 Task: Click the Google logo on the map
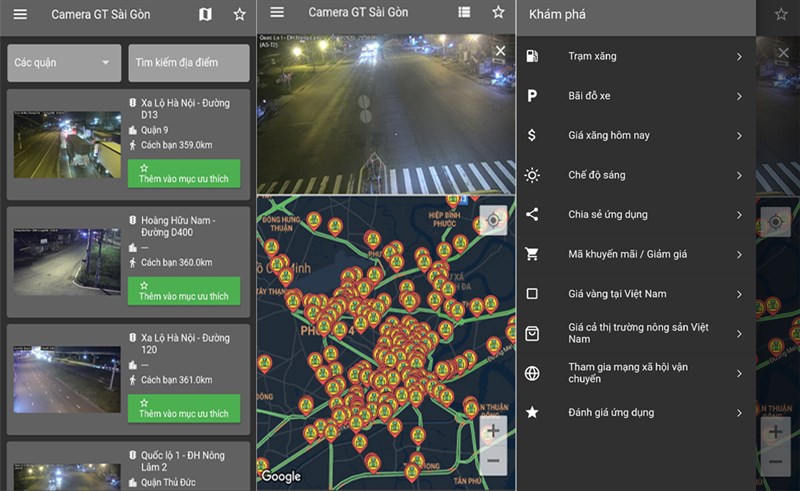tap(281, 476)
